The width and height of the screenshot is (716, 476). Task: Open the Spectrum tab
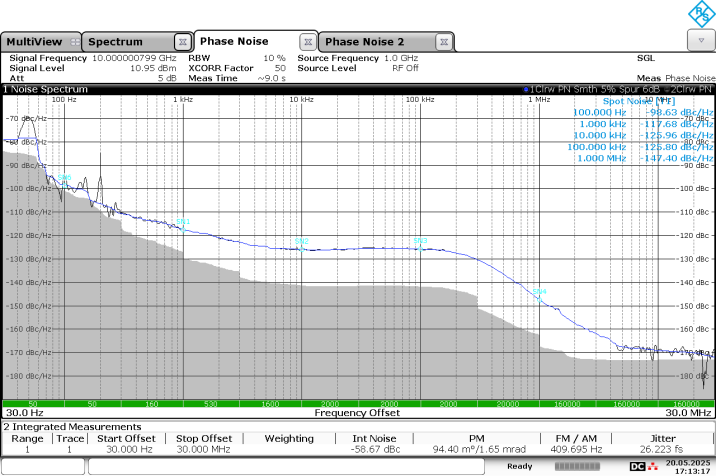coord(117,42)
